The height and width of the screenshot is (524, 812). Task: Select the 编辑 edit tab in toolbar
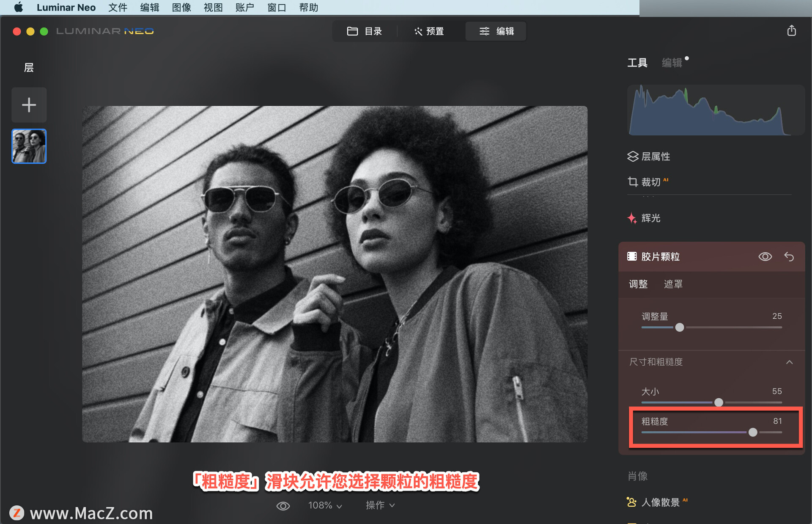pyautogui.click(x=496, y=31)
